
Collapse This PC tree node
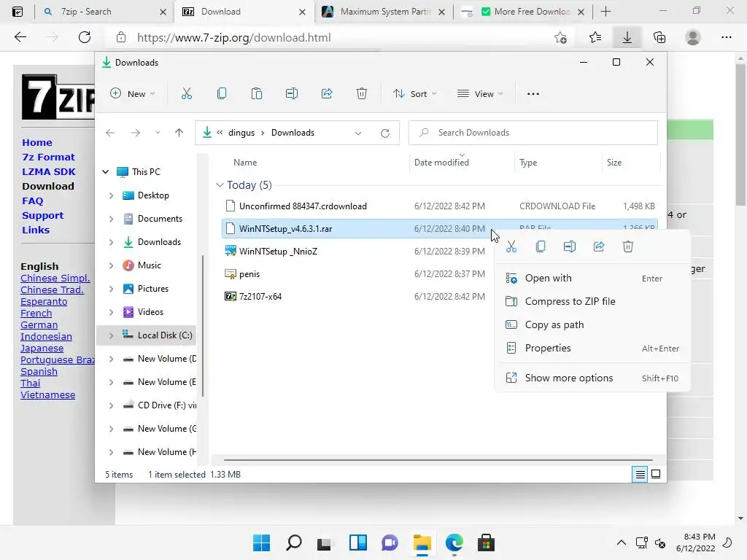pyautogui.click(x=106, y=172)
